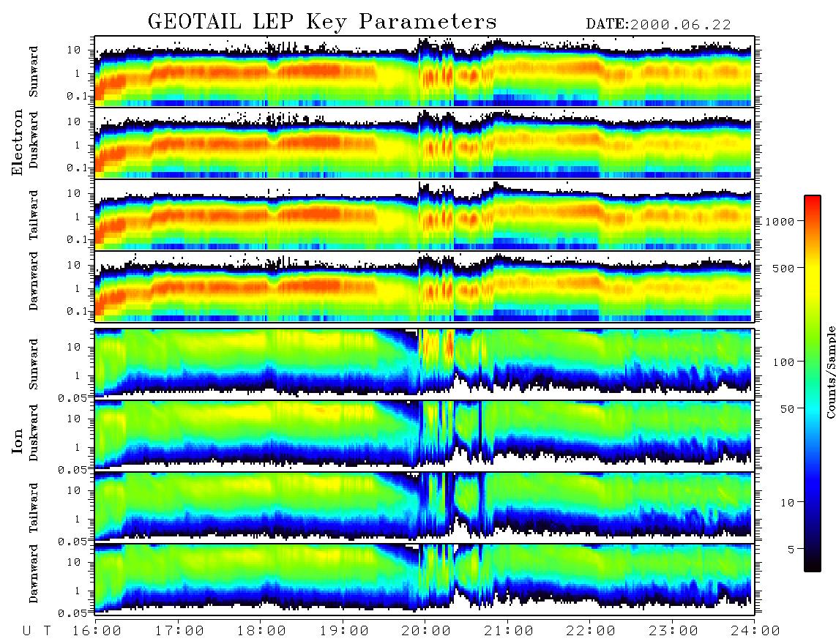
Task: Select the Electron "Duskward" panel label
Action: click(34, 140)
